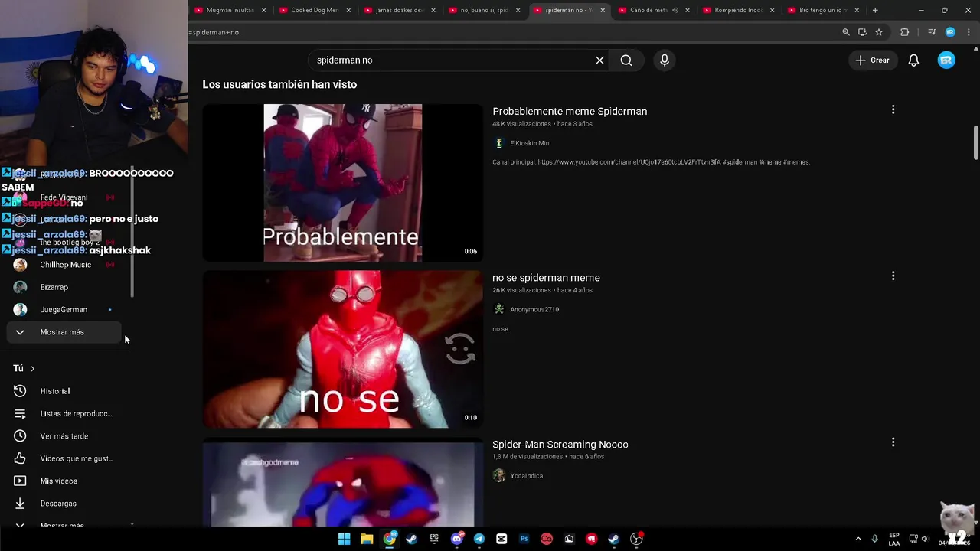Click the search magnifier button
Viewport: 980px width, 551px height.
pyautogui.click(x=626, y=60)
